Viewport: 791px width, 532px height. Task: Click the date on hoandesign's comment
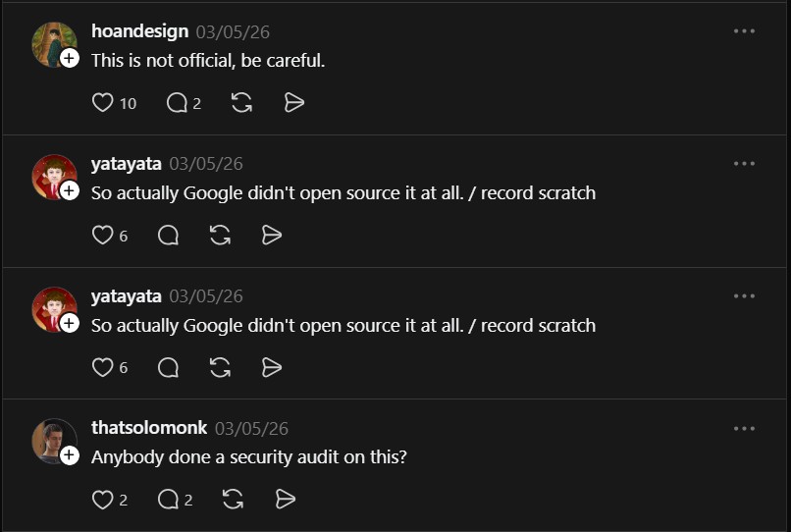click(x=233, y=31)
